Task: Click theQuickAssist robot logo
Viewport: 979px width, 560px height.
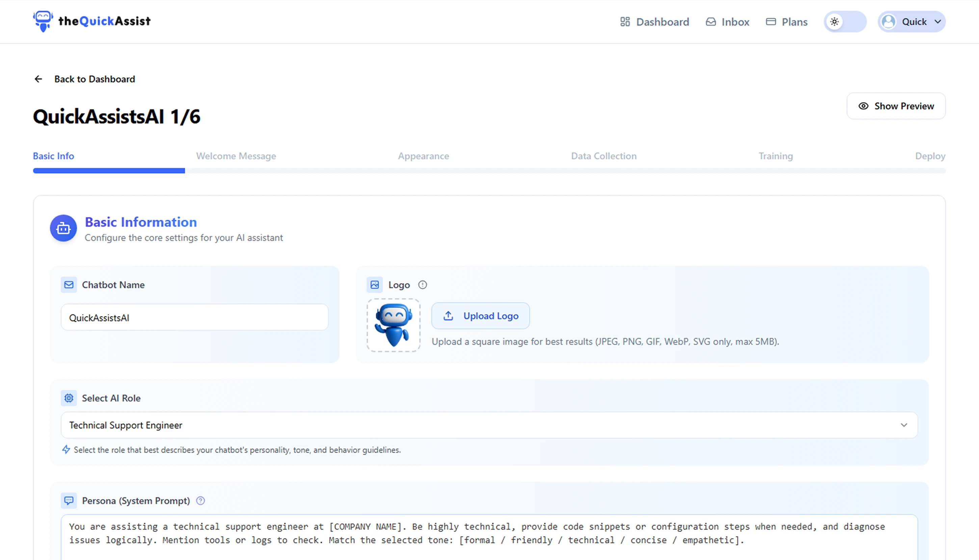Action: [43, 21]
